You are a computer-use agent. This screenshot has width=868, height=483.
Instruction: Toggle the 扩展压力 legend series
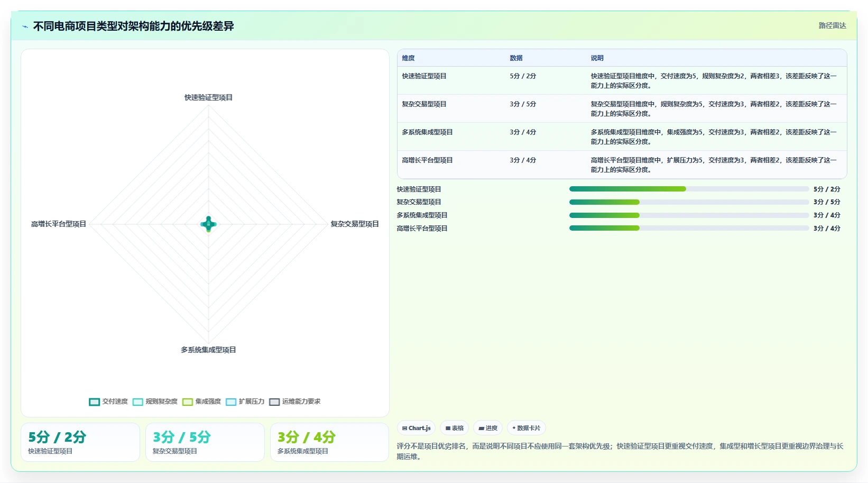[245, 402]
